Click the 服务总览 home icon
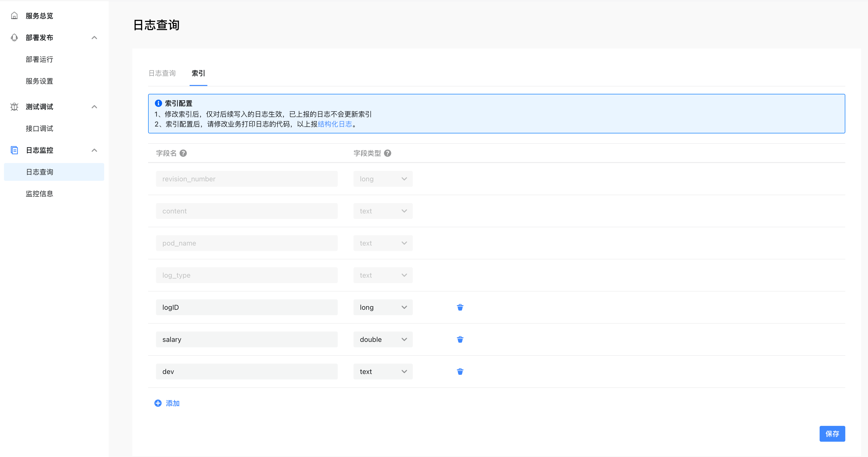 14,16
